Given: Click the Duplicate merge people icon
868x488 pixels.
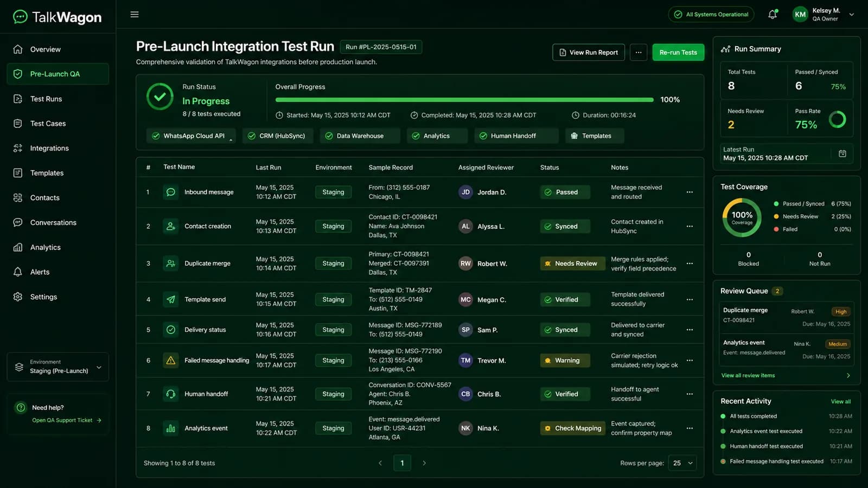Looking at the screenshot, I should tap(171, 264).
